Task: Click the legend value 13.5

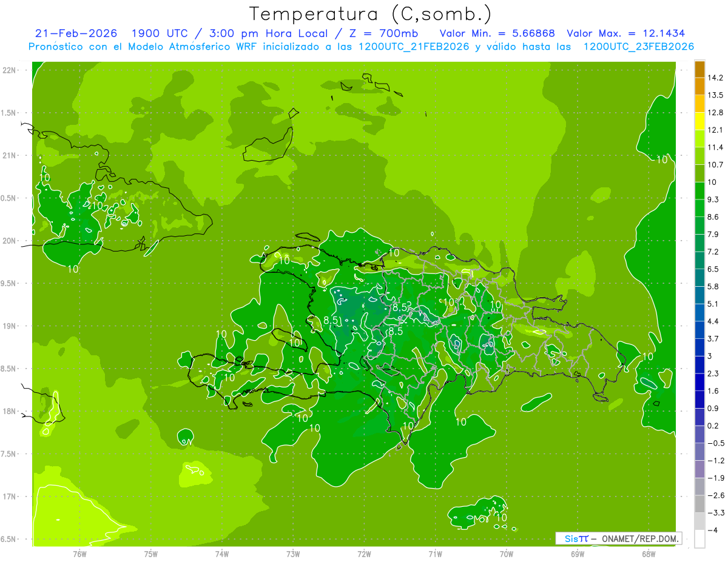Action: (x=716, y=95)
